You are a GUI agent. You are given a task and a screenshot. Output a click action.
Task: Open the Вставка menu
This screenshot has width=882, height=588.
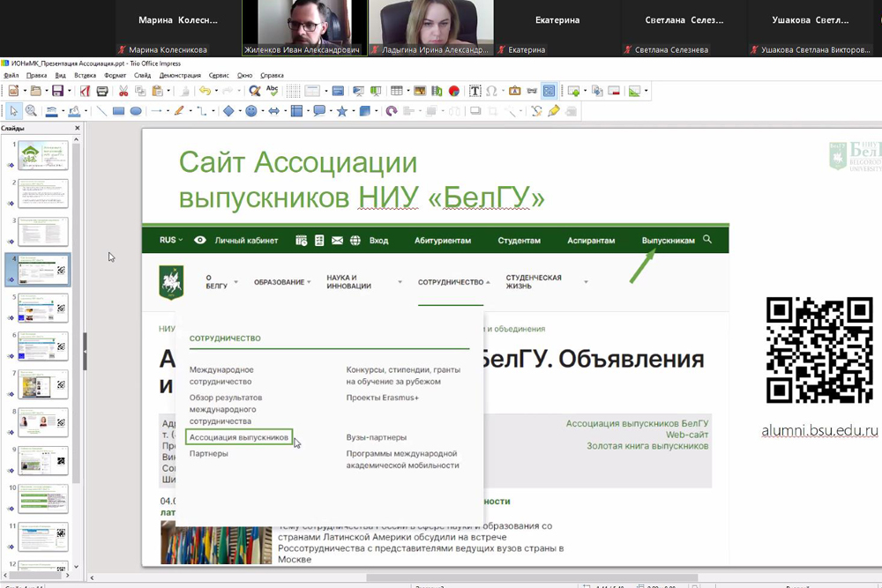pyautogui.click(x=86, y=76)
